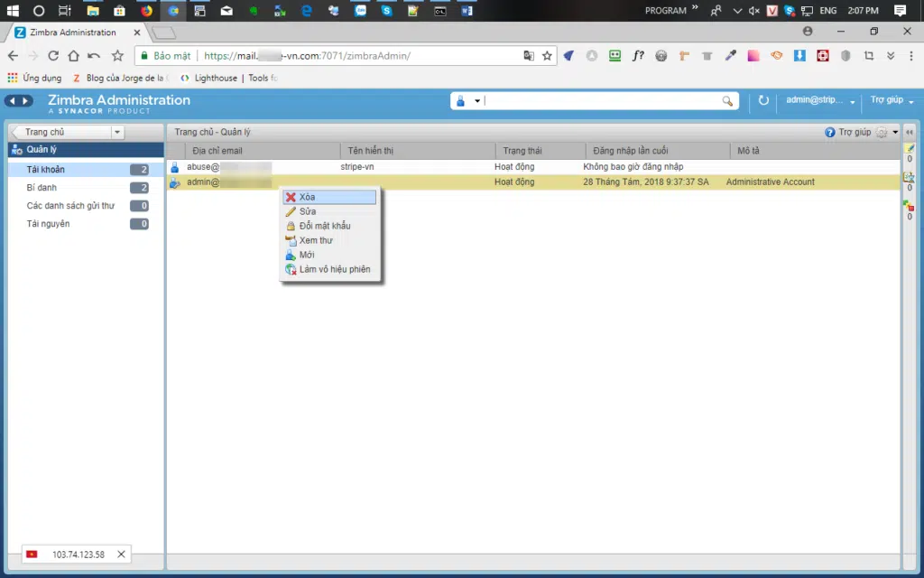
Task: Open Các danh sách gửi thư section
Action: (x=70, y=206)
